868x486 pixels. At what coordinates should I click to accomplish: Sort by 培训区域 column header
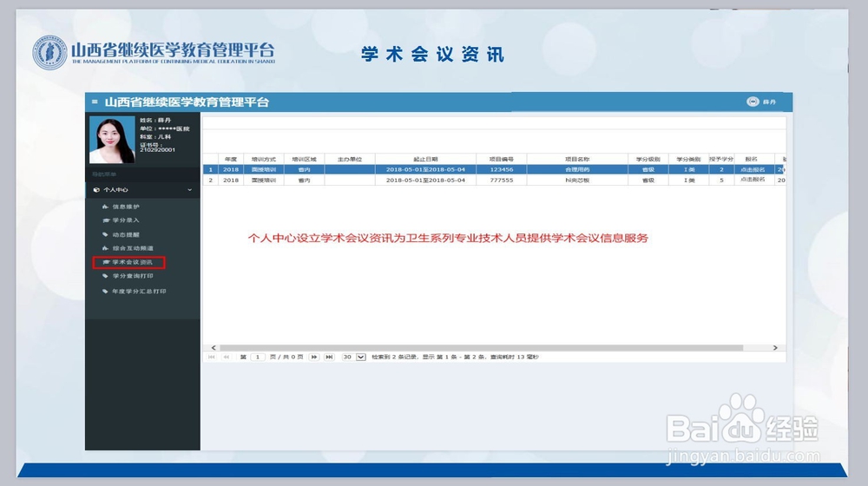[x=304, y=159]
